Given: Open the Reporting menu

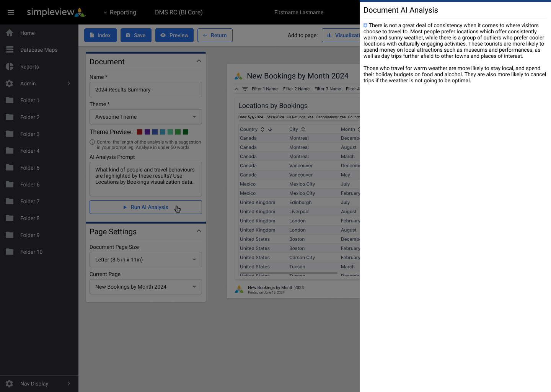Looking at the screenshot, I should tap(120, 12).
